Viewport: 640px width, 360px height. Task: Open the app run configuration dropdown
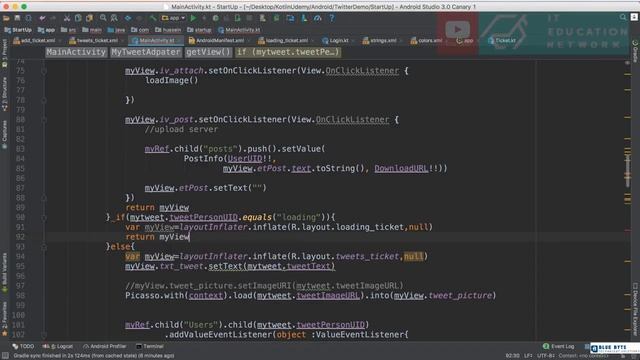(173, 18)
